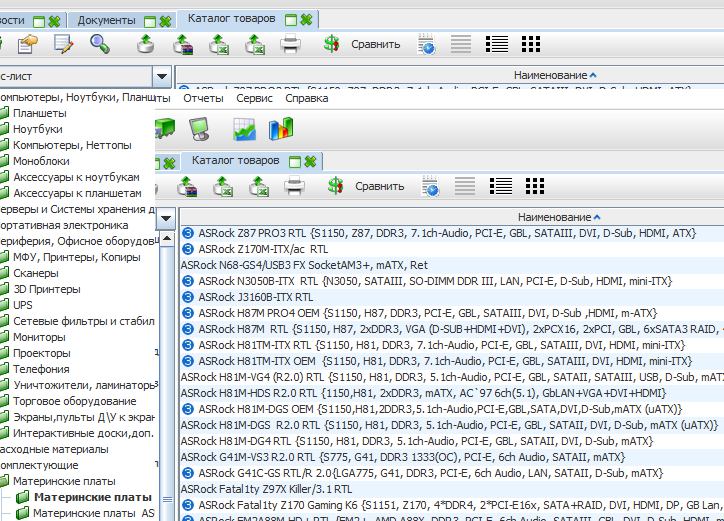Click the Excel export icon beside the lower toolbar printer
The width and height of the screenshot is (724, 521).
pos(259,187)
